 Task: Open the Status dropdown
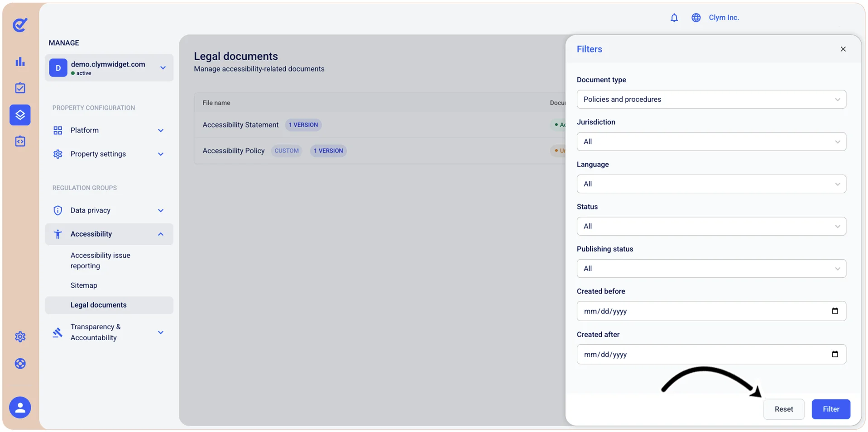[x=711, y=226]
